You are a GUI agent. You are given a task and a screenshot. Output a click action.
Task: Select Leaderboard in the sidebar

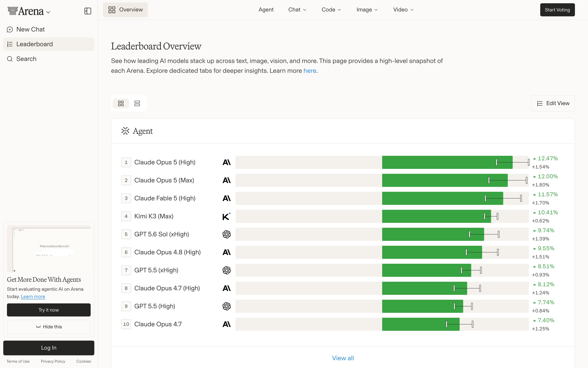[49, 44]
